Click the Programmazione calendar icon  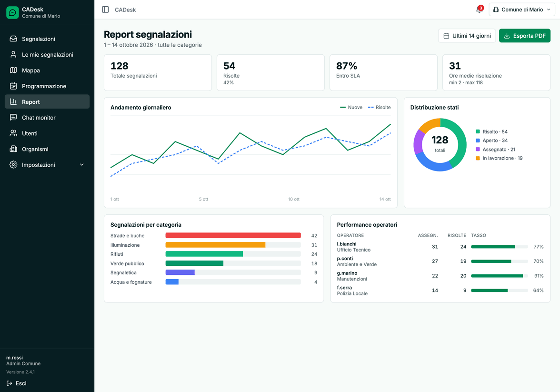[x=13, y=86]
